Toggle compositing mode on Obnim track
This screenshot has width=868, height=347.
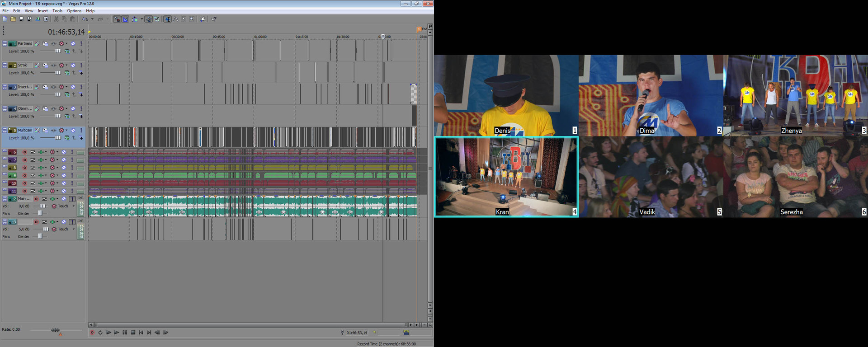click(67, 116)
